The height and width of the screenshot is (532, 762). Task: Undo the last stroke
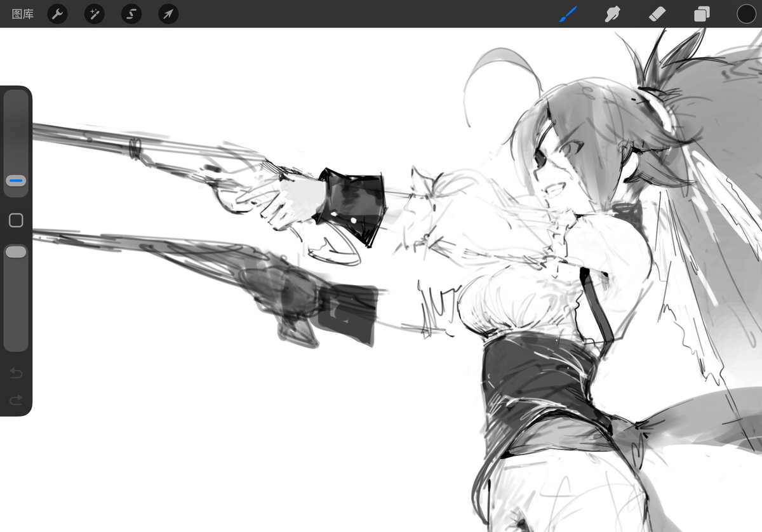[16, 373]
